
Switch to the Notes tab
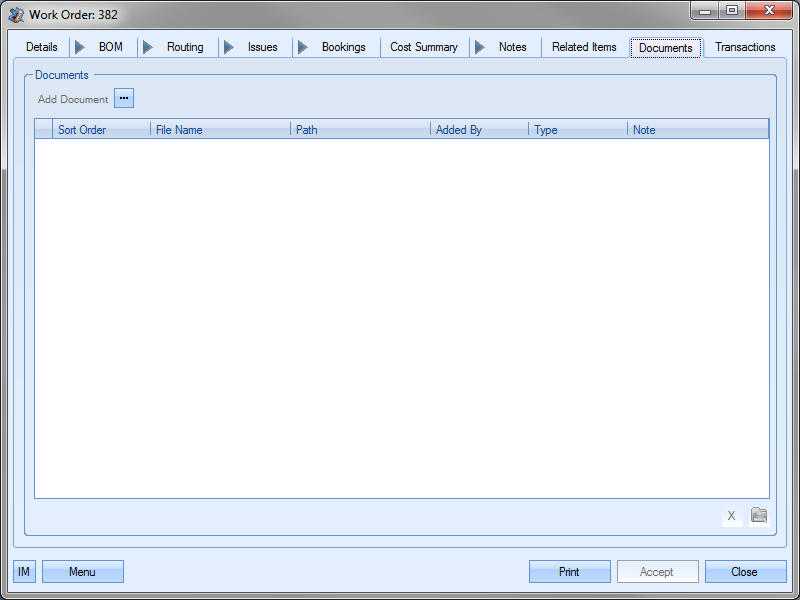pos(512,47)
